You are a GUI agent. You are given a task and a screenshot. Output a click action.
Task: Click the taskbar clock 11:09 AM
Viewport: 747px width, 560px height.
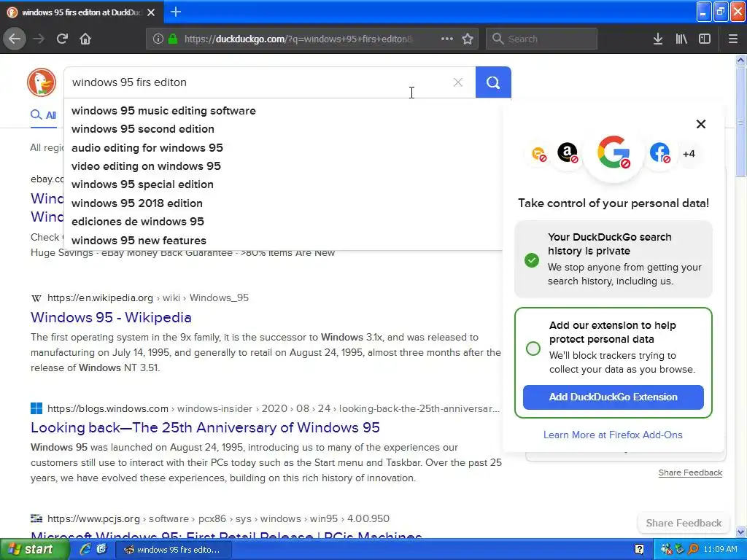[x=720, y=549]
